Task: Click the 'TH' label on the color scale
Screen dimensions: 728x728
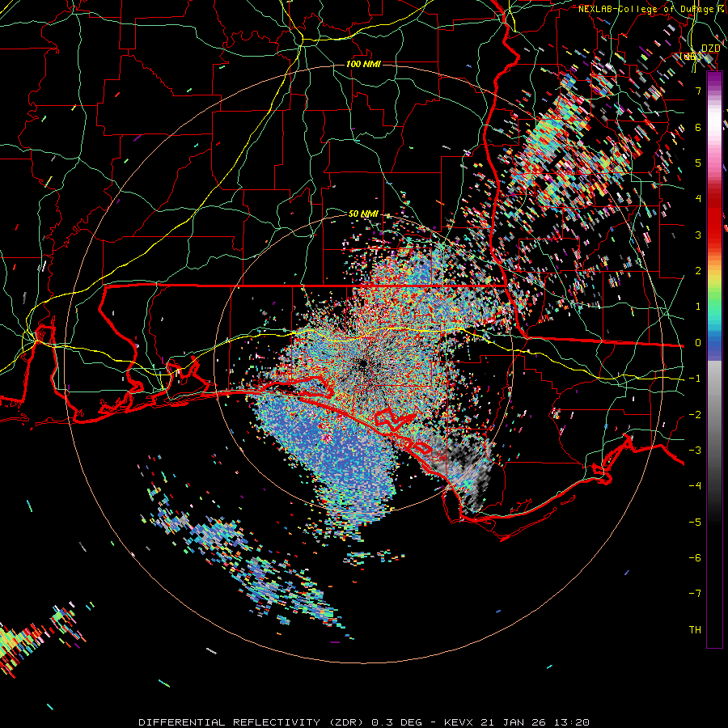Action: click(x=695, y=630)
